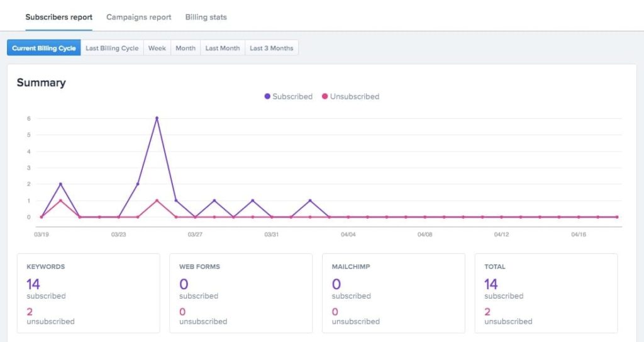Click the 14 subscribed count under Keywords
The image size is (644, 342).
[33, 284]
